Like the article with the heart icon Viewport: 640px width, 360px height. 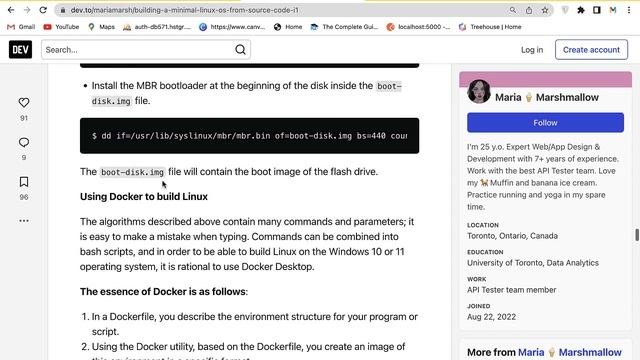[24, 102]
